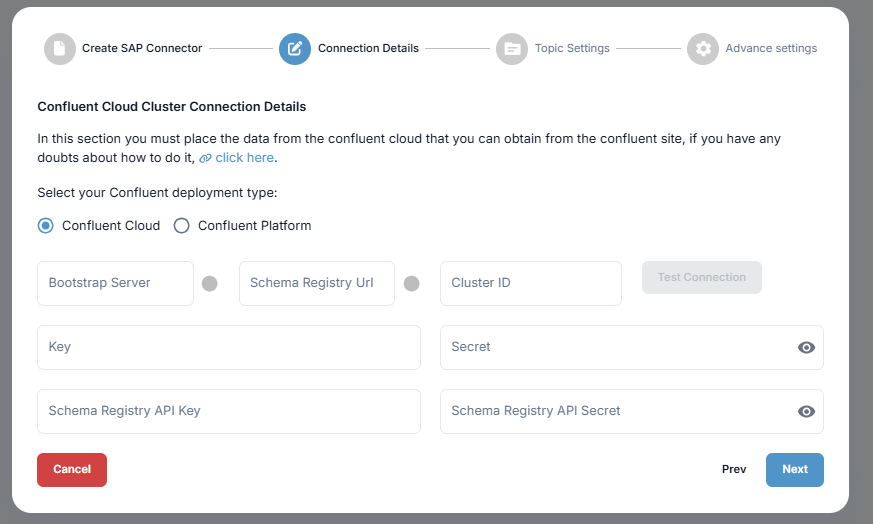
Task: Select the Confluent Platform radio button
Action: click(x=181, y=225)
